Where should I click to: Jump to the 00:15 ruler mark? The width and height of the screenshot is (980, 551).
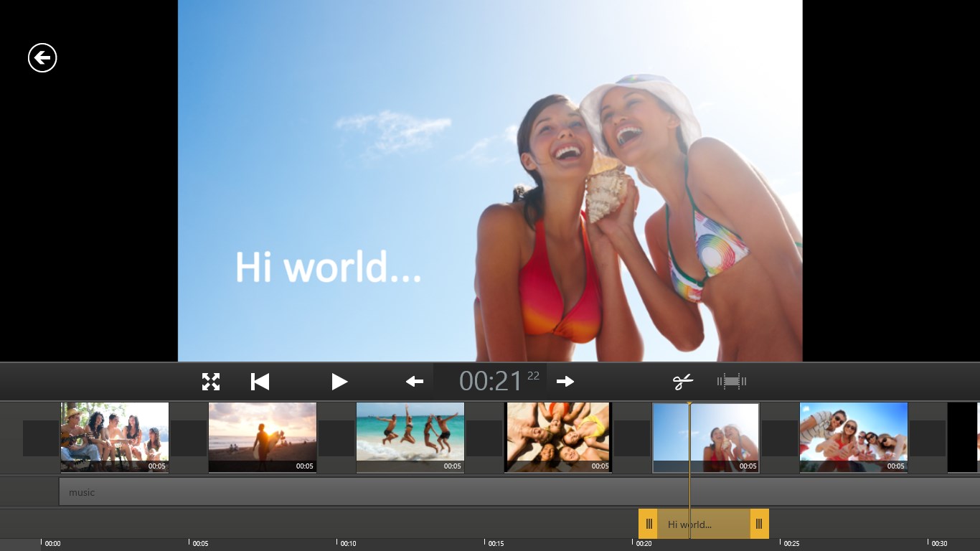pyautogui.click(x=496, y=544)
